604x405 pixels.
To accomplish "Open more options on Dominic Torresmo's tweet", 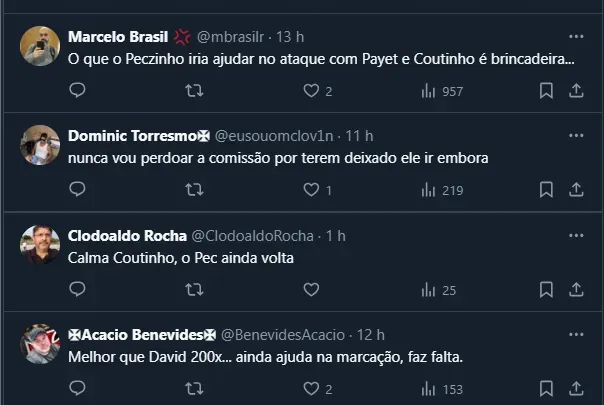I will click(x=576, y=135).
